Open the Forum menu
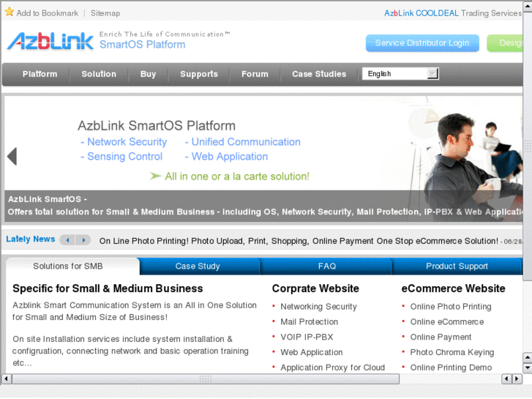The width and height of the screenshot is (532, 399). point(255,74)
